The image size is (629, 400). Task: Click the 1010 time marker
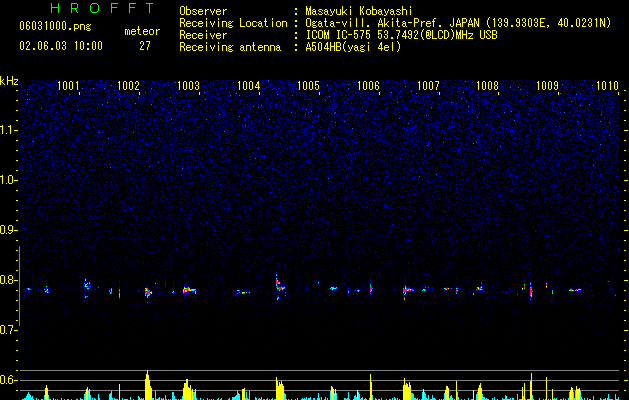607,86
